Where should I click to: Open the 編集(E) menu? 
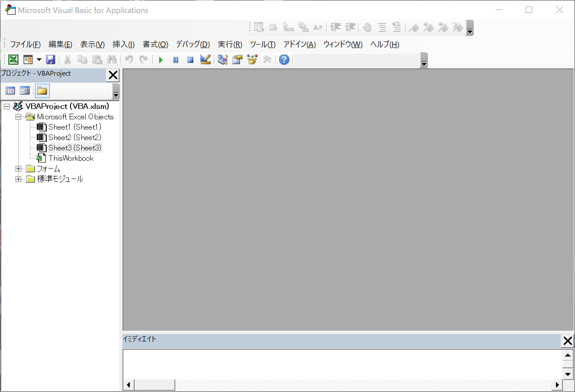[x=60, y=44]
